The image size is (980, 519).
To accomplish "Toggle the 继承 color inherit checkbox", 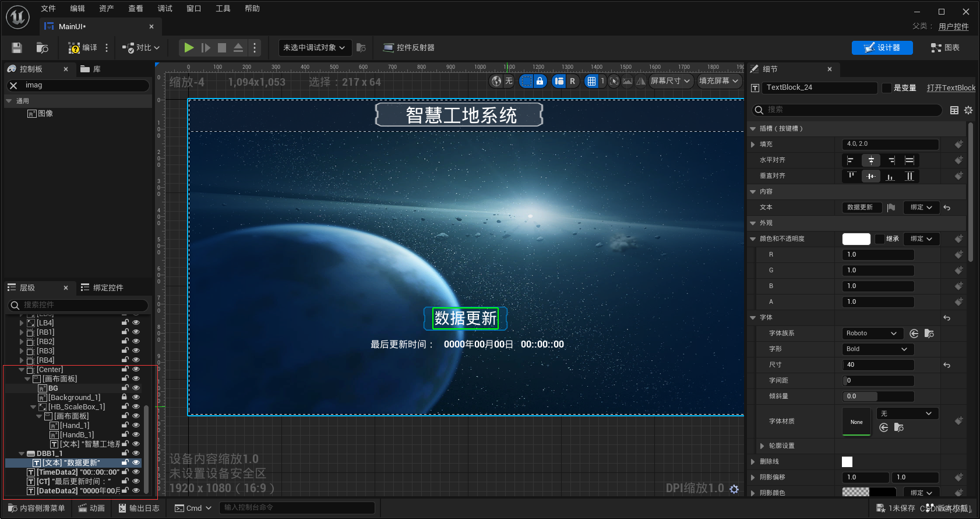I will pyautogui.click(x=880, y=239).
